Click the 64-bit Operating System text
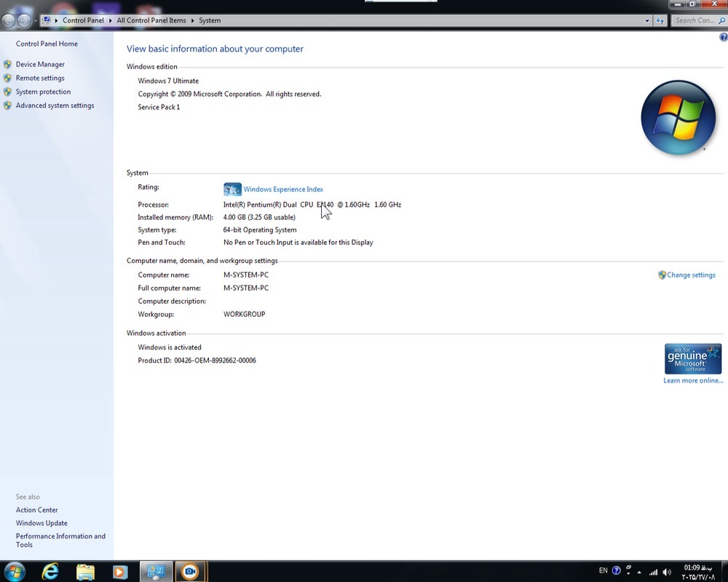This screenshot has height=582, width=728. point(260,230)
